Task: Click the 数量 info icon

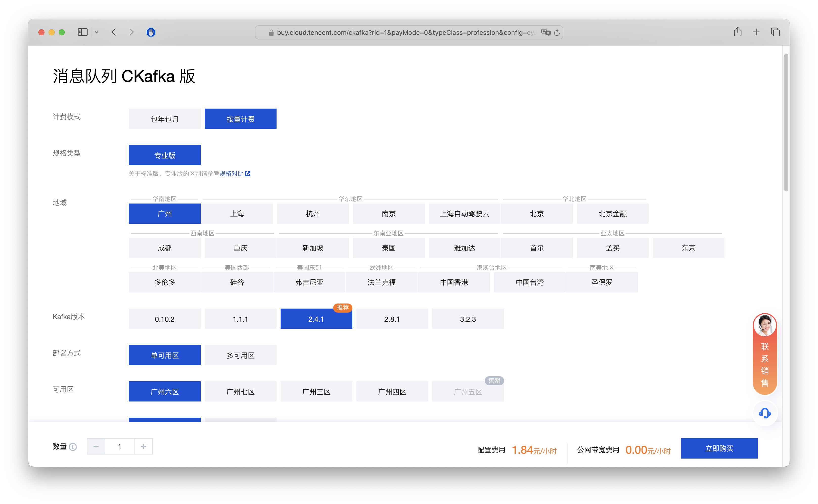Action: click(x=73, y=447)
